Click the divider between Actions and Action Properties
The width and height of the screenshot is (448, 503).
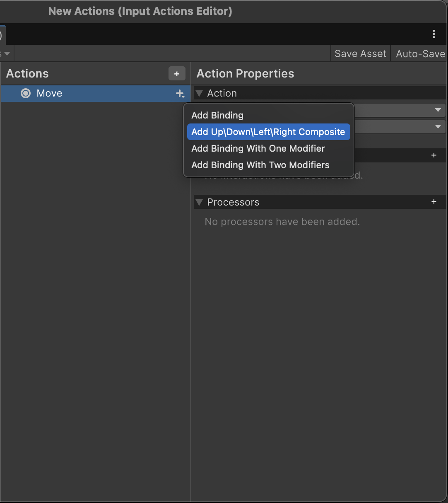click(191, 290)
